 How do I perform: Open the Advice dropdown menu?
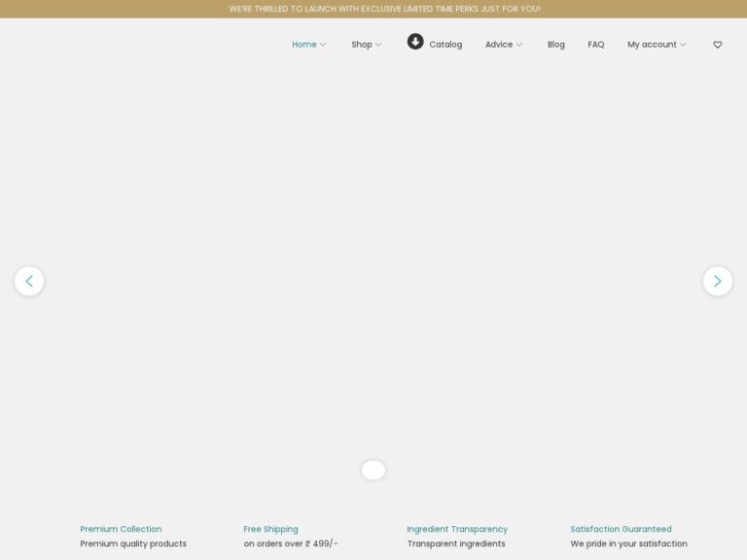coord(504,45)
